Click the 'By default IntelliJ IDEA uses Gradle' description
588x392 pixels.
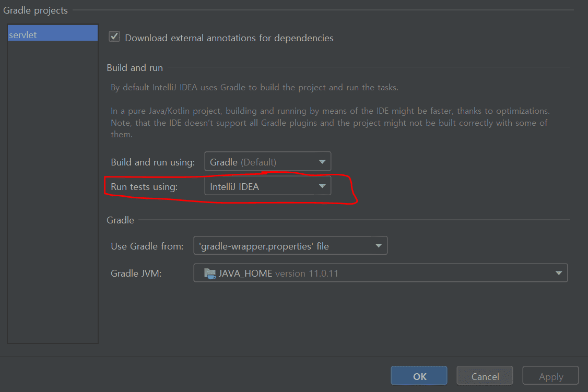[x=254, y=88]
